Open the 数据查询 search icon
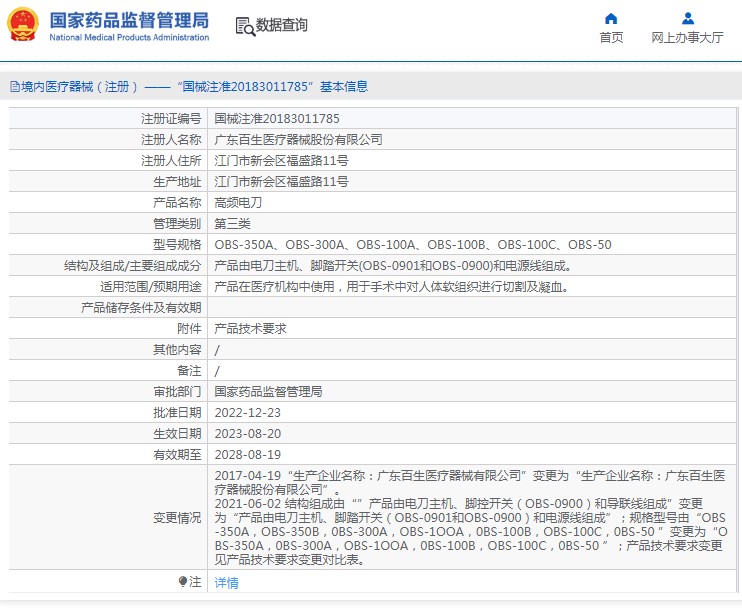 click(x=245, y=26)
